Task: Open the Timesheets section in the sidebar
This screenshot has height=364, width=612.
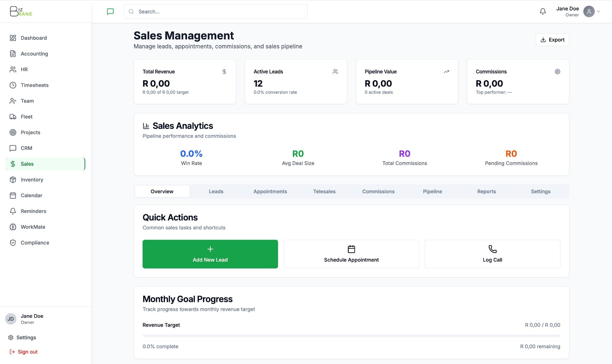Action: [x=35, y=85]
